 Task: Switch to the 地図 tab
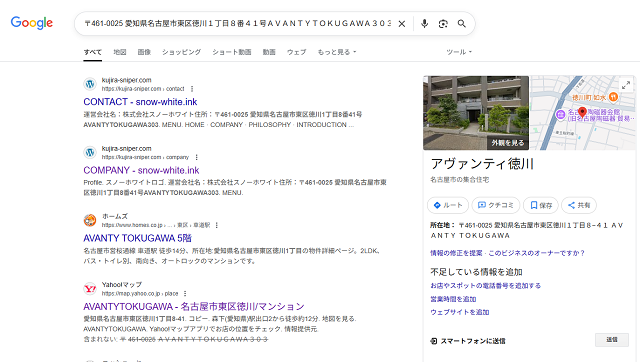(120, 52)
